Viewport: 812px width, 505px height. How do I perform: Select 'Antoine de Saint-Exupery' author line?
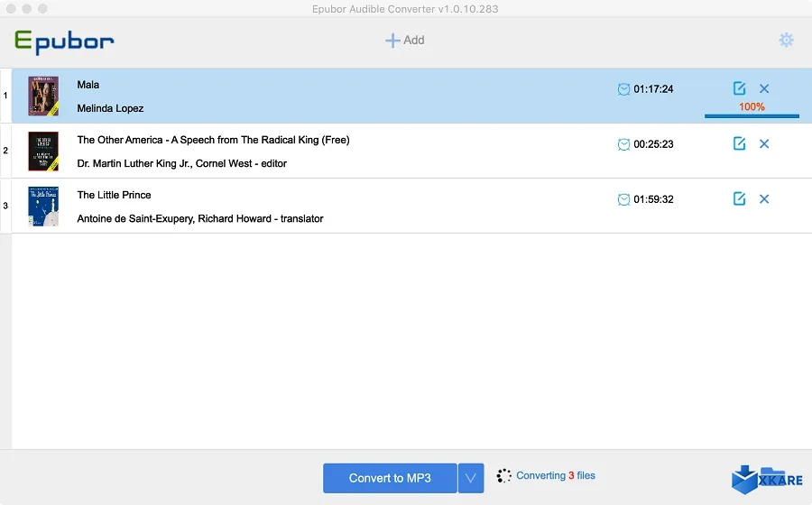[200, 219]
